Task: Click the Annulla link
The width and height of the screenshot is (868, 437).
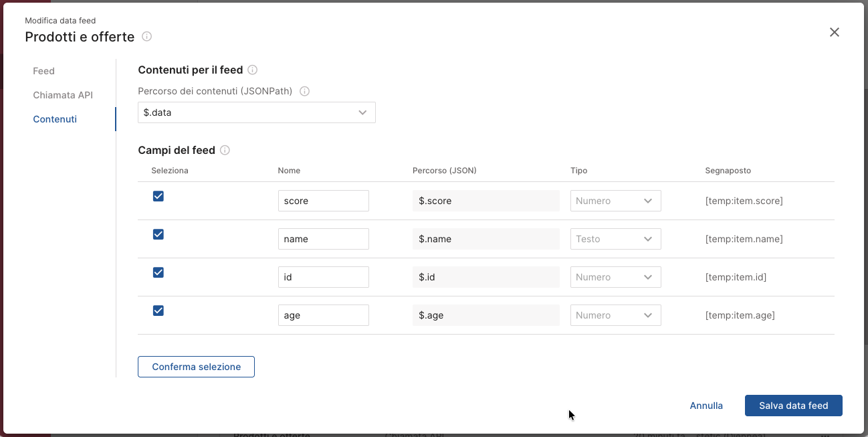Action: 706,406
